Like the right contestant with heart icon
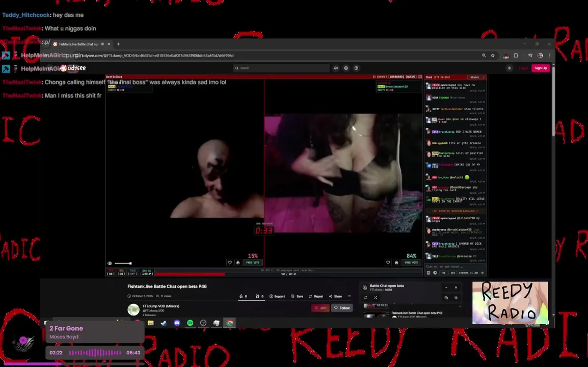 click(388, 263)
